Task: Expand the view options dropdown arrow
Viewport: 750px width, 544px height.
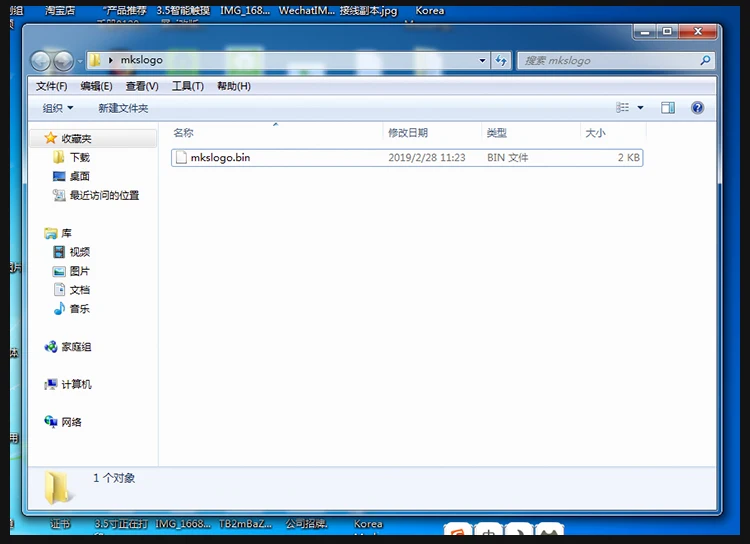Action: (640, 108)
